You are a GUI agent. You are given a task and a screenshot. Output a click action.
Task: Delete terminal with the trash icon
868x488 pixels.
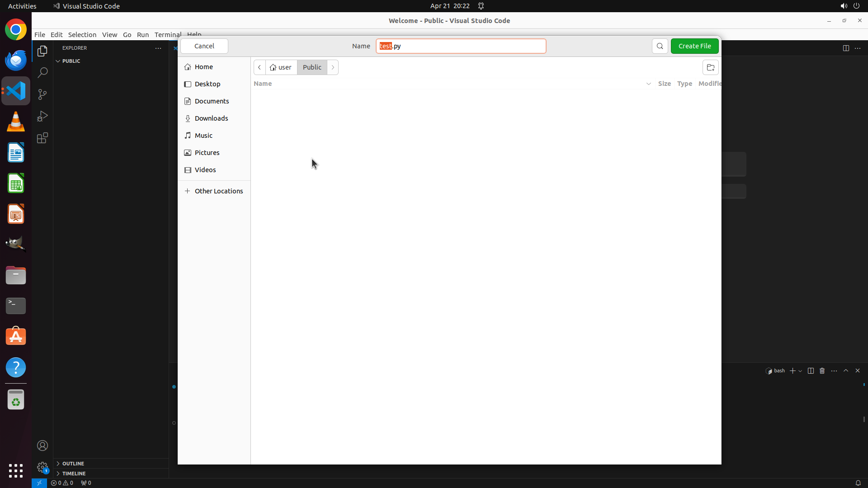(822, 371)
